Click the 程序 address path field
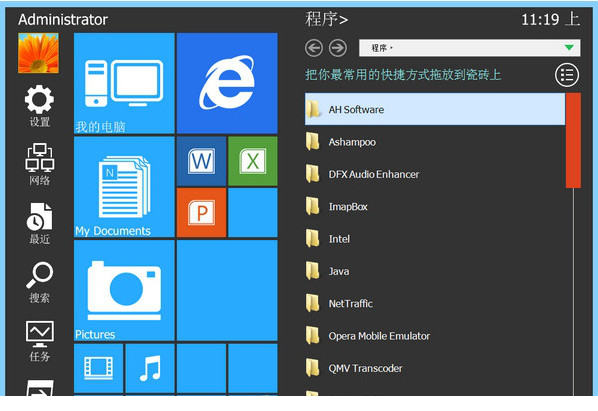This screenshot has height=411, width=598. [469, 48]
